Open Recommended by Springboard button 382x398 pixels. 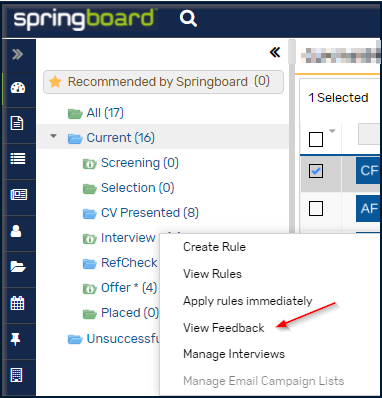(x=163, y=82)
